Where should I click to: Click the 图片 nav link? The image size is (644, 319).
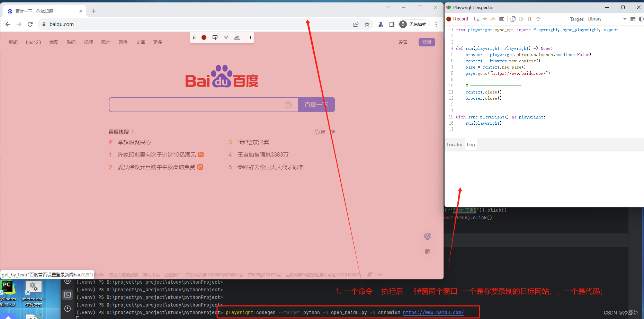pyautogui.click(x=106, y=42)
